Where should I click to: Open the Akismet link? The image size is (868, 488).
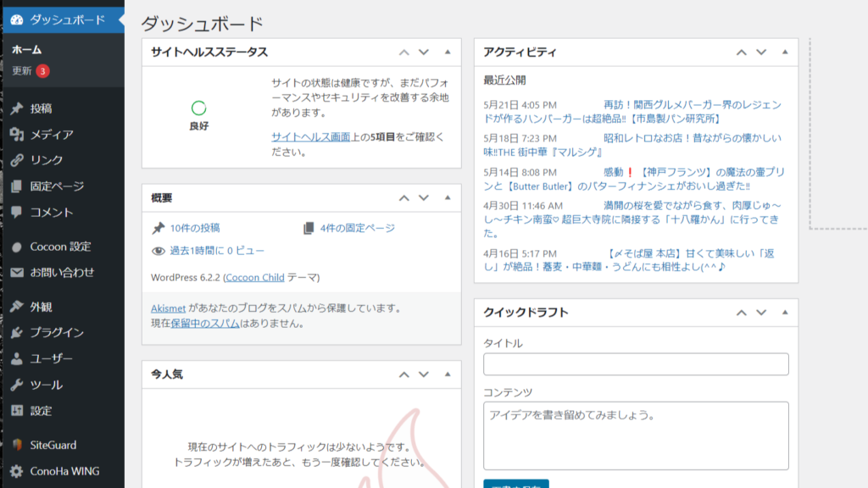coord(169,308)
